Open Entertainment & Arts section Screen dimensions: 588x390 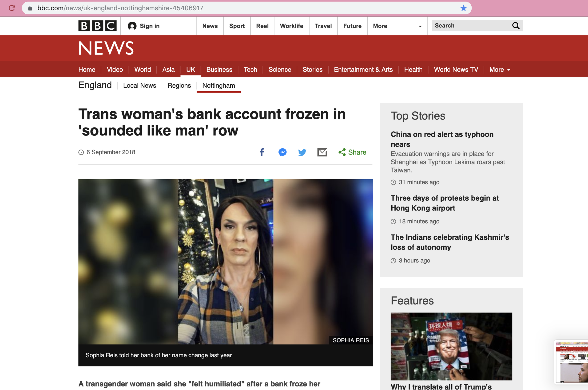point(363,70)
